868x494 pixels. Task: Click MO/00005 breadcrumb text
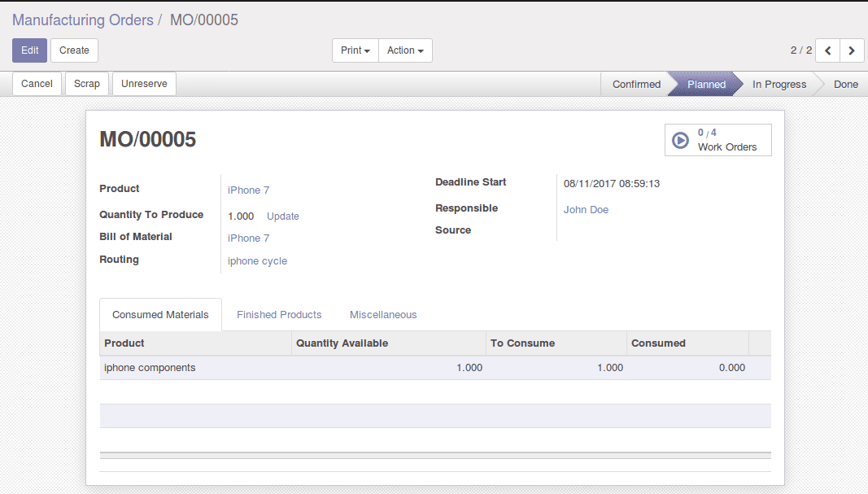coord(203,20)
